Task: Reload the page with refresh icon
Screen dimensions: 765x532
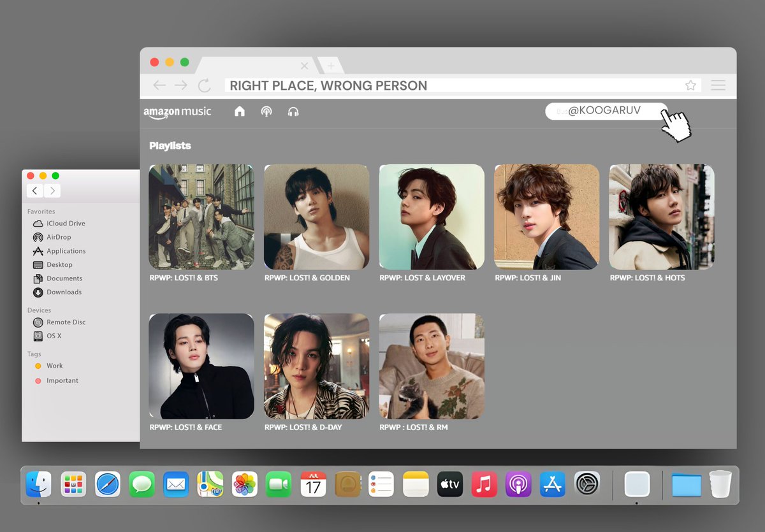Action: click(x=204, y=85)
